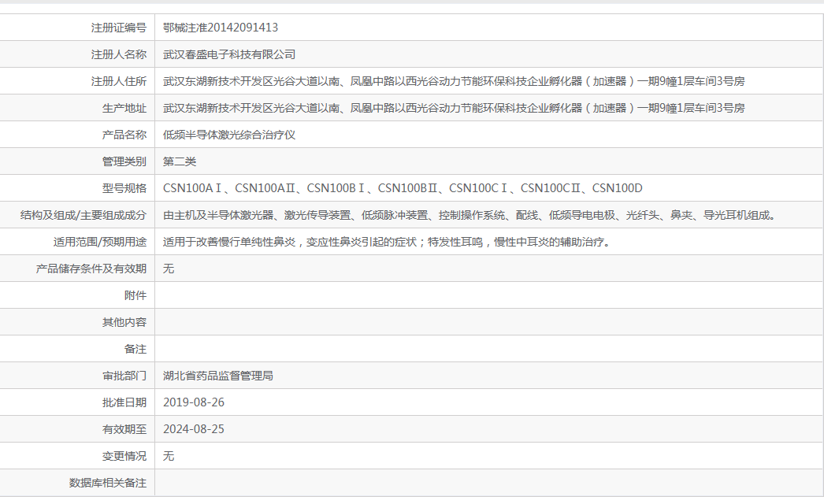
Task: Click the label 注册人住所
Action: pos(119,81)
